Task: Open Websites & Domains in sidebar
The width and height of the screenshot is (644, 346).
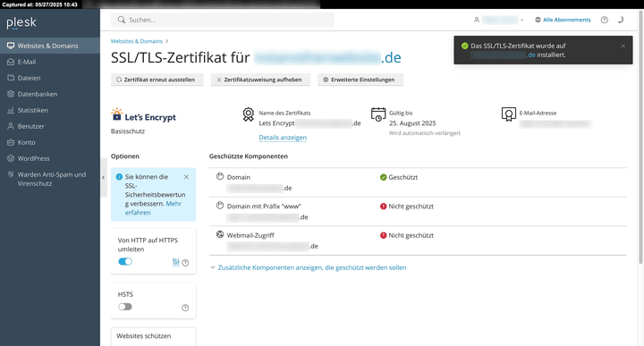Action: click(x=50, y=46)
